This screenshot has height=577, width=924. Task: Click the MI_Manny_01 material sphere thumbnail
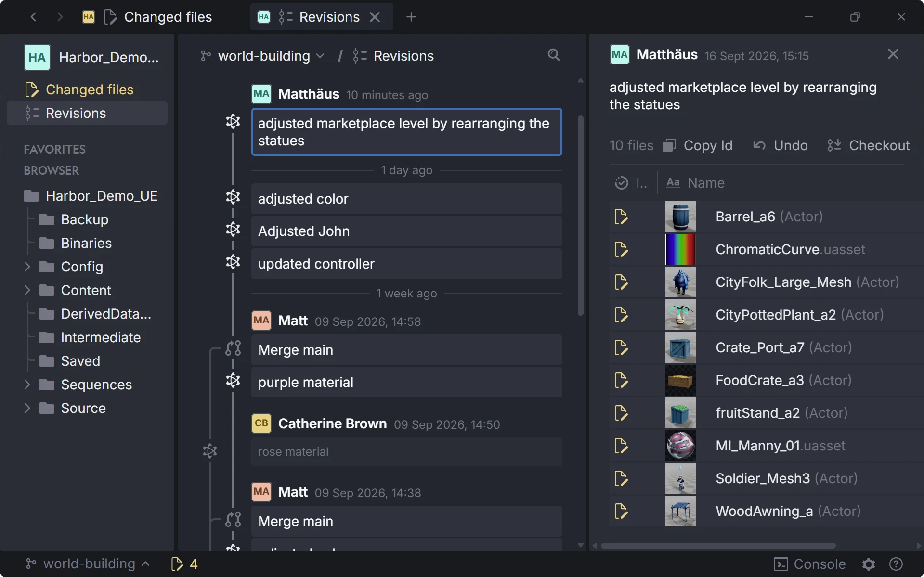pos(680,446)
